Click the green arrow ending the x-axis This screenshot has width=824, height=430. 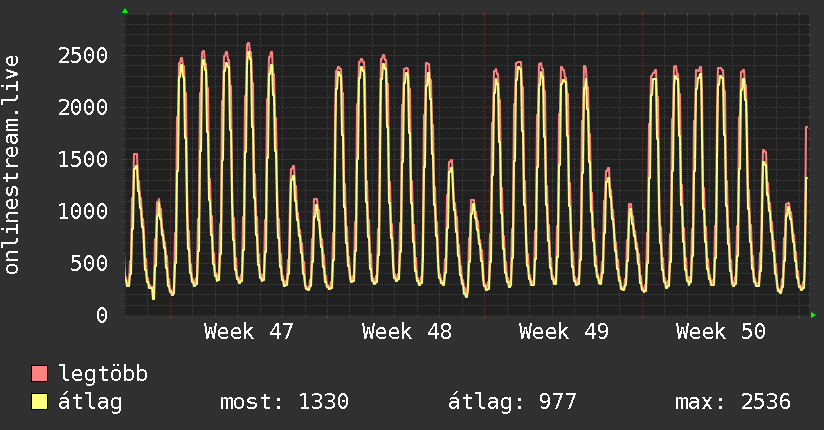[x=813, y=315]
